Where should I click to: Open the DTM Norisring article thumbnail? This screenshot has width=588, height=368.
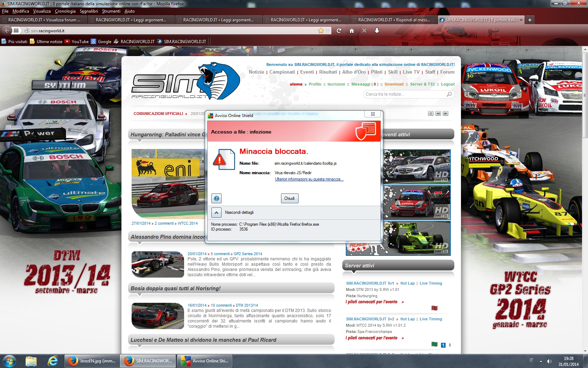(157, 316)
